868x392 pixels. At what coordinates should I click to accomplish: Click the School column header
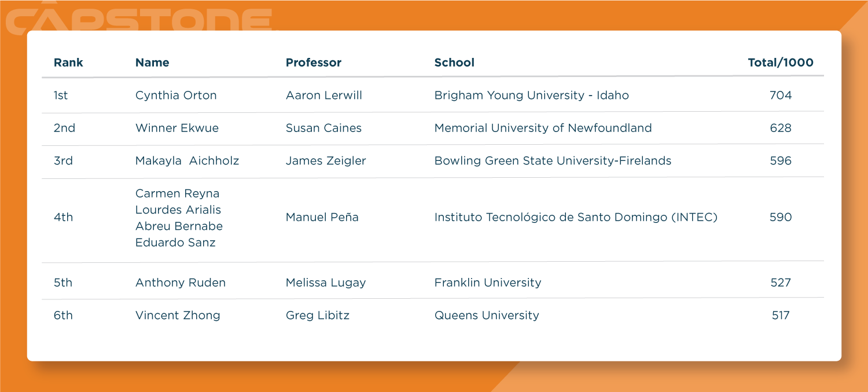pyautogui.click(x=454, y=63)
